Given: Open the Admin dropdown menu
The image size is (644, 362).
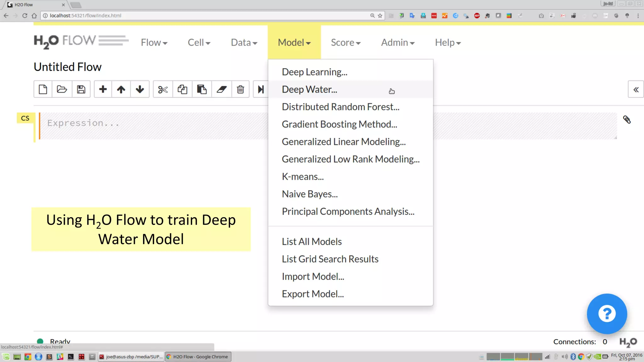Looking at the screenshot, I should click(397, 42).
